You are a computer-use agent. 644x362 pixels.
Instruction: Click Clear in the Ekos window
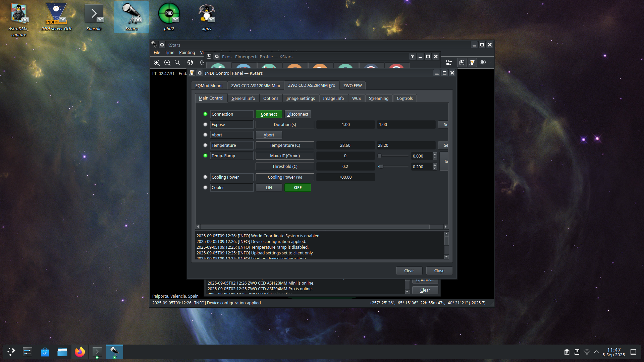(425, 290)
